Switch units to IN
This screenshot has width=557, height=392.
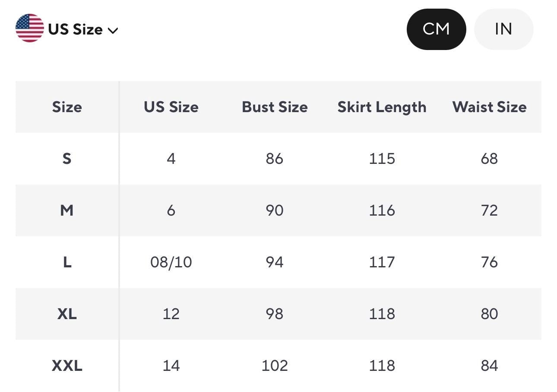click(x=503, y=29)
